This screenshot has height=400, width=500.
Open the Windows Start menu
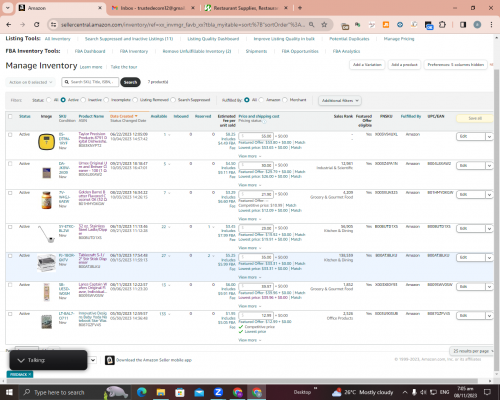click(x=9, y=392)
